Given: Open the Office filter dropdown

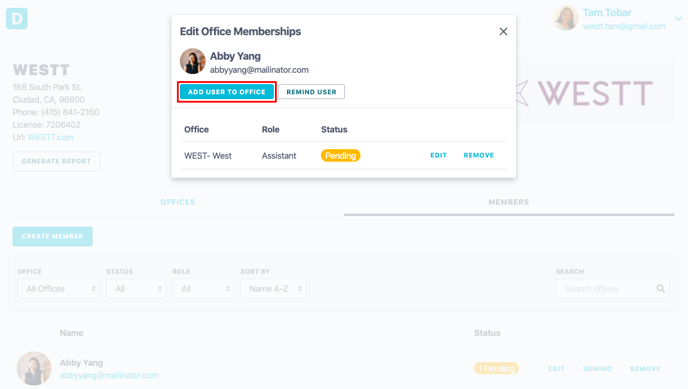Looking at the screenshot, I should [58, 289].
